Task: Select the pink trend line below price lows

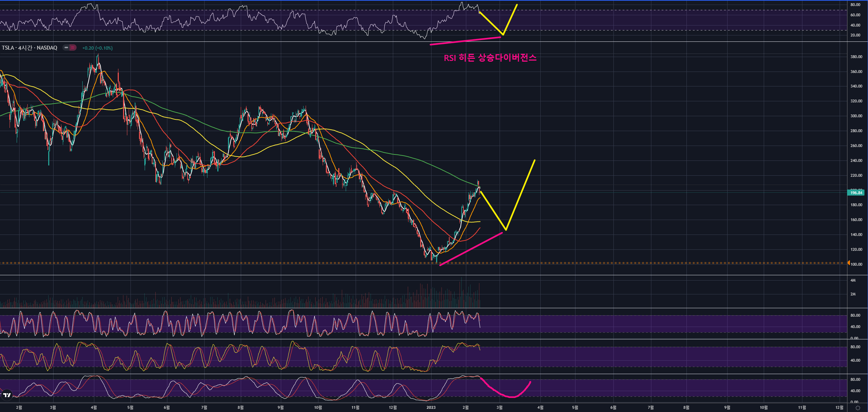Action: coord(471,249)
